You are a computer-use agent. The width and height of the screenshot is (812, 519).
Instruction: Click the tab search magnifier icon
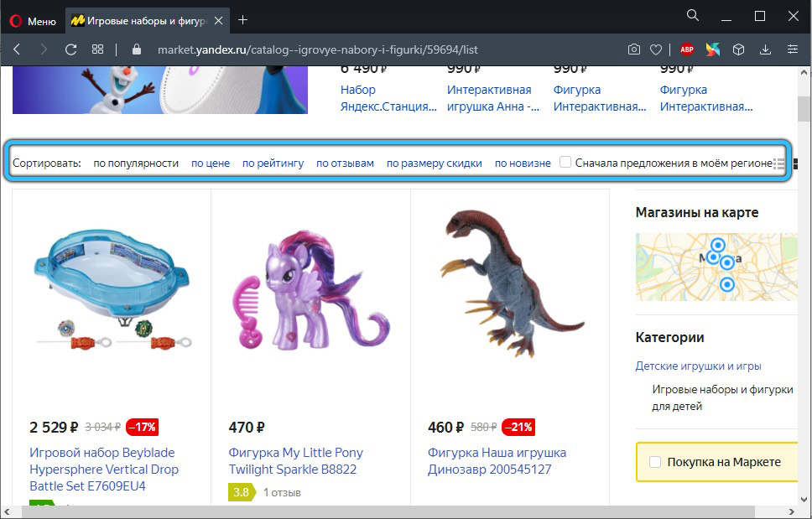click(x=692, y=16)
